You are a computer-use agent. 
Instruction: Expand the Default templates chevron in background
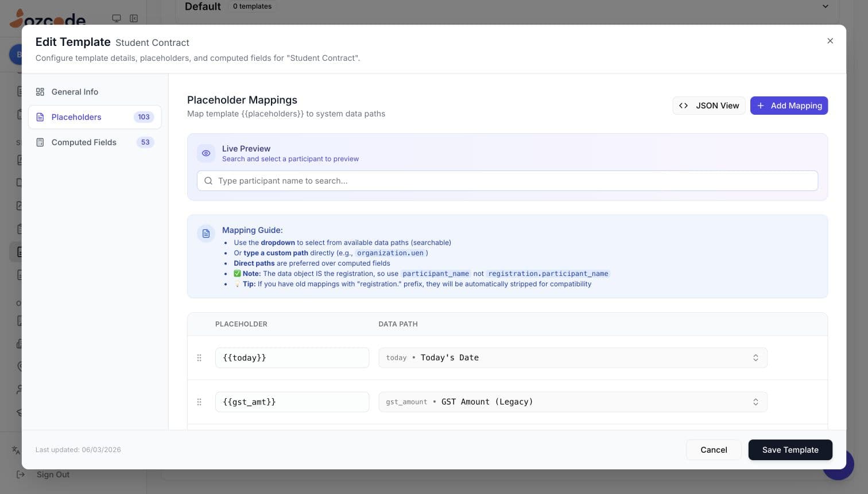[x=826, y=6]
